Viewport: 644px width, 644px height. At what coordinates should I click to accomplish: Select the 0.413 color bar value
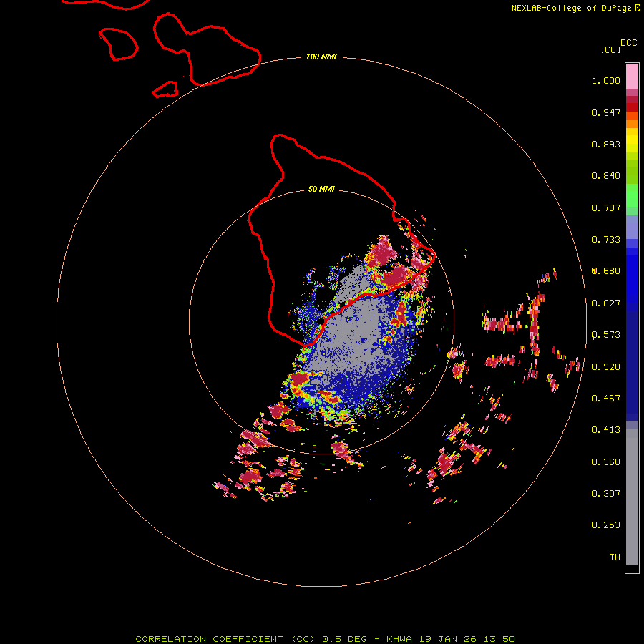(606, 430)
